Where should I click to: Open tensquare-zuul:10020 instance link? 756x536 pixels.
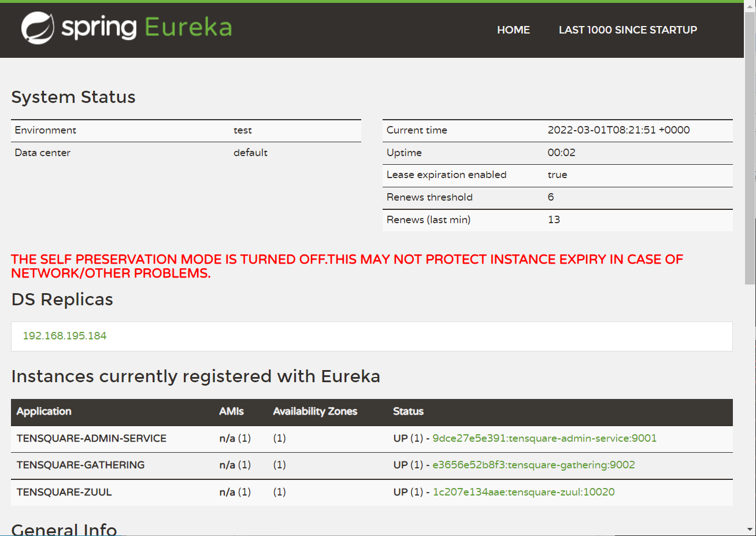pos(524,492)
